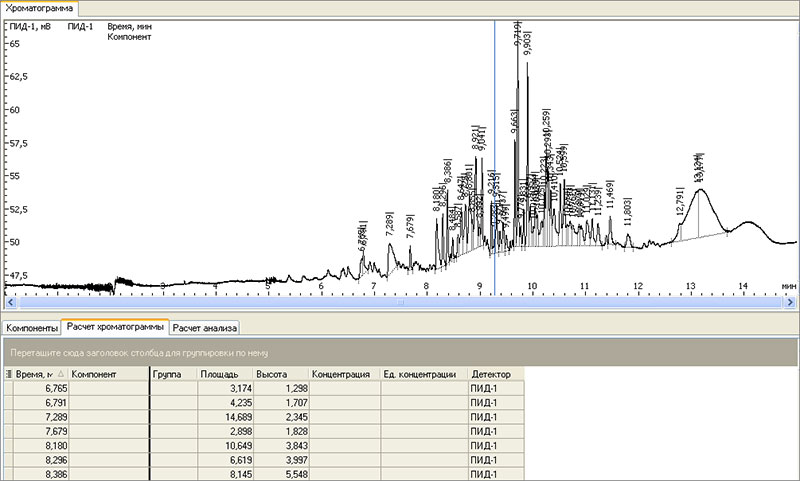Click the Площадь column header

pyautogui.click(x=220, y=374)
